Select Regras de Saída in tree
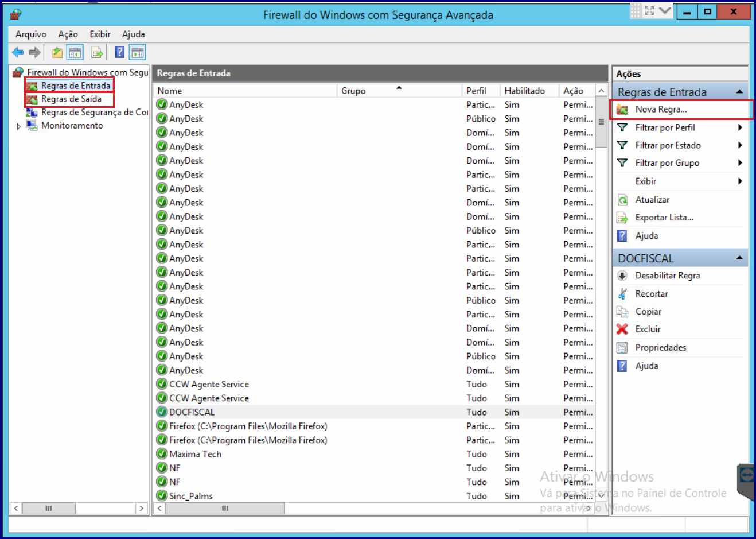 tap(71, 99)
